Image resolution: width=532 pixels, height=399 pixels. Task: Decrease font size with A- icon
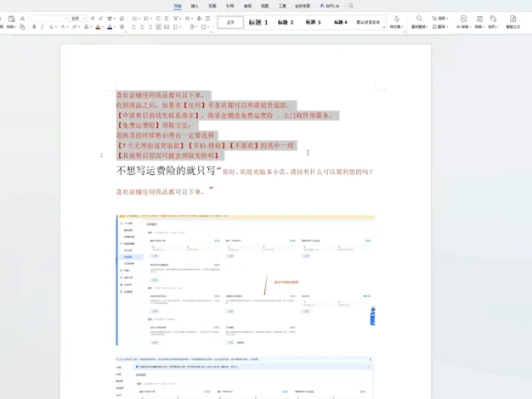[101, 19]
